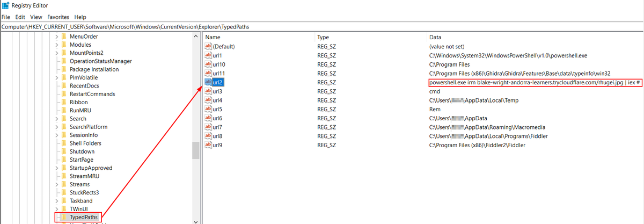Click the 'cmd' data cell
644x224 pixels.
click(435, 91)
